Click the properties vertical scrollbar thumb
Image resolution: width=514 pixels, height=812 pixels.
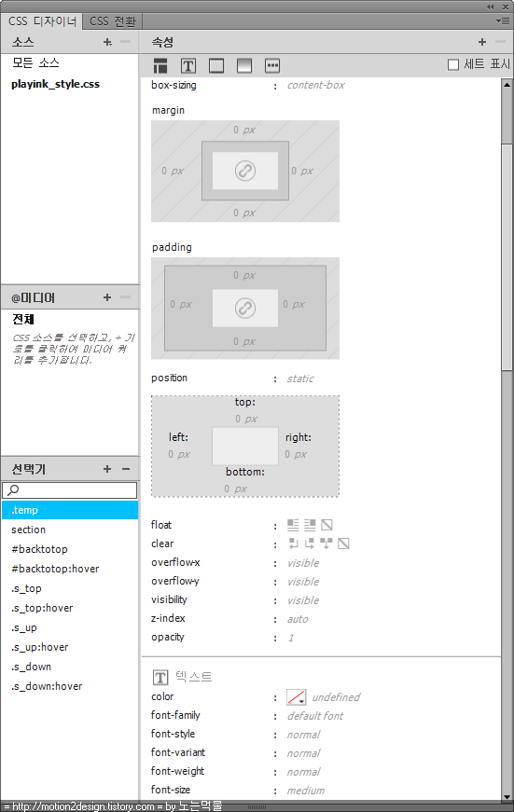[507, 256]
